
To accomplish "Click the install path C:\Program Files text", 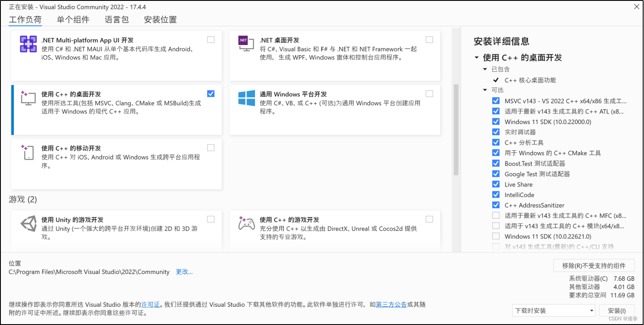I will [89, 272].
